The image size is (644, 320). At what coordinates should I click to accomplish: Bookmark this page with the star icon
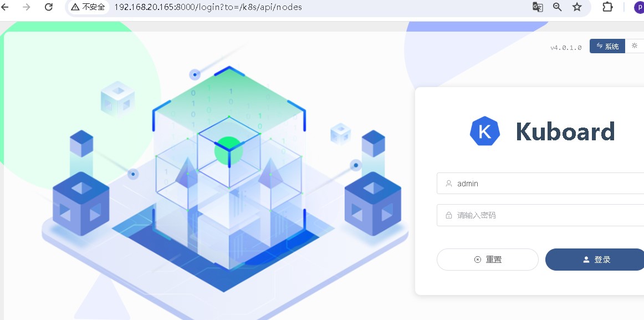click(577, 7)
